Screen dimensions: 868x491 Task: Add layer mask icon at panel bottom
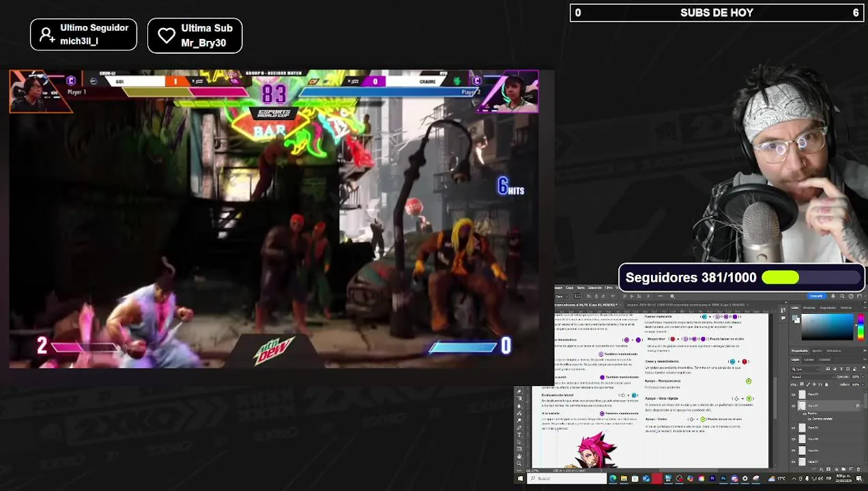point(828,469)
